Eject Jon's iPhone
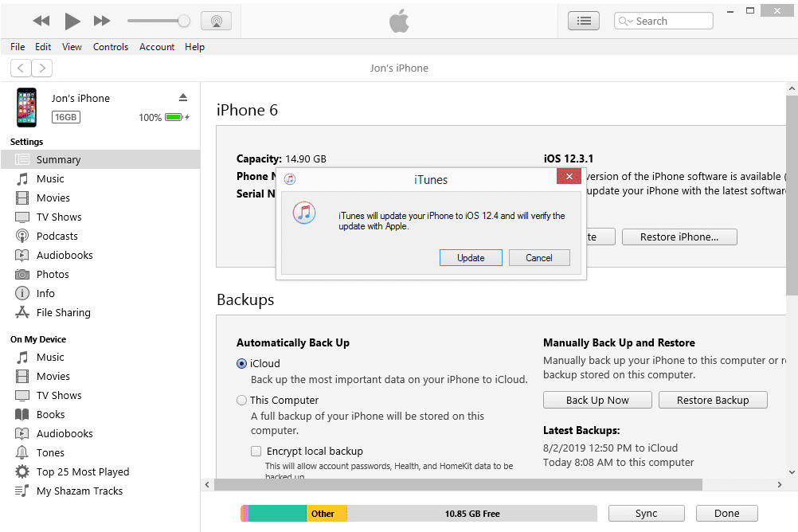This screenshot has height=532, width=798. coord(183,97)
